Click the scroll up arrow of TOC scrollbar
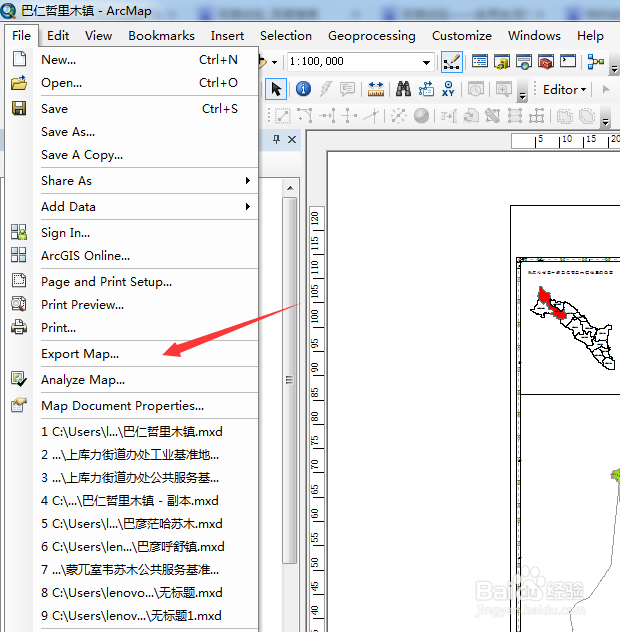Viewport: 620px width, 632px height. [290, 188]
